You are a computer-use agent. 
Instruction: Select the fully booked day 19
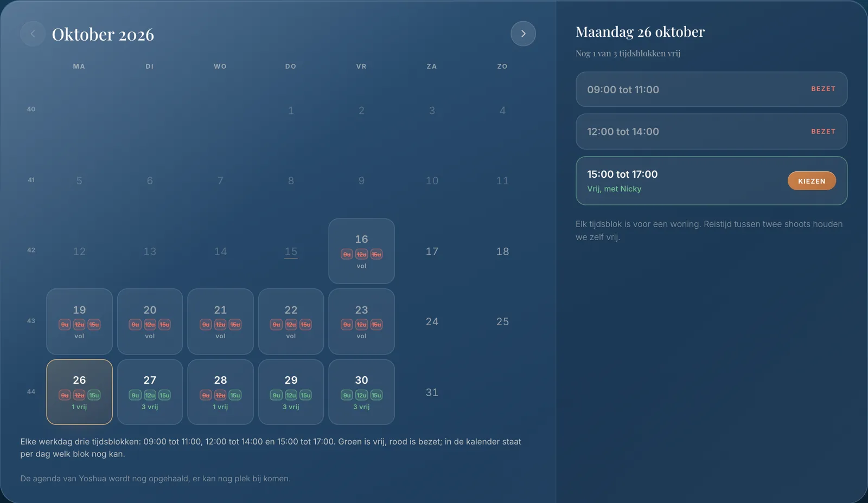pos(79,321)
